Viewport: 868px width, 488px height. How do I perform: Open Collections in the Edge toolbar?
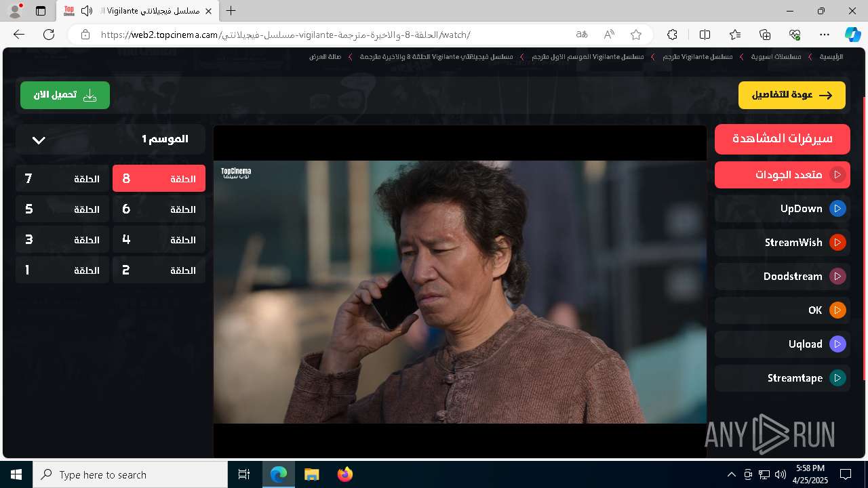765,35
